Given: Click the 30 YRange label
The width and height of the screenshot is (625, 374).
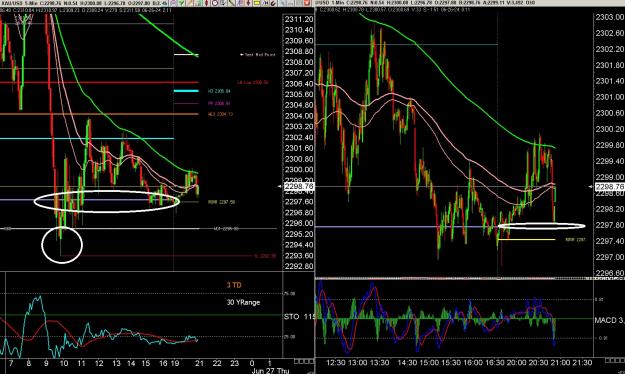Looking at the screenshot, I should tap(244, 302).
